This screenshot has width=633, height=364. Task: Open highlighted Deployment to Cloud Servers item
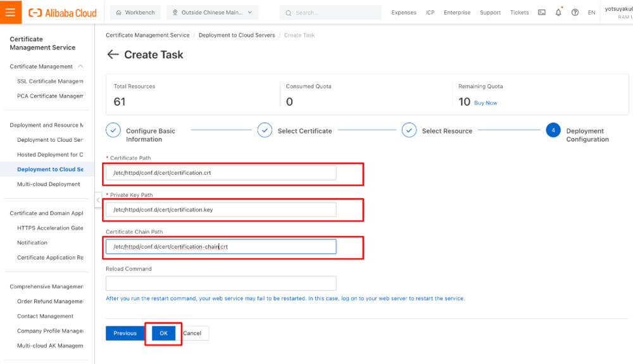pyautogui.click(x=50, y=169)
